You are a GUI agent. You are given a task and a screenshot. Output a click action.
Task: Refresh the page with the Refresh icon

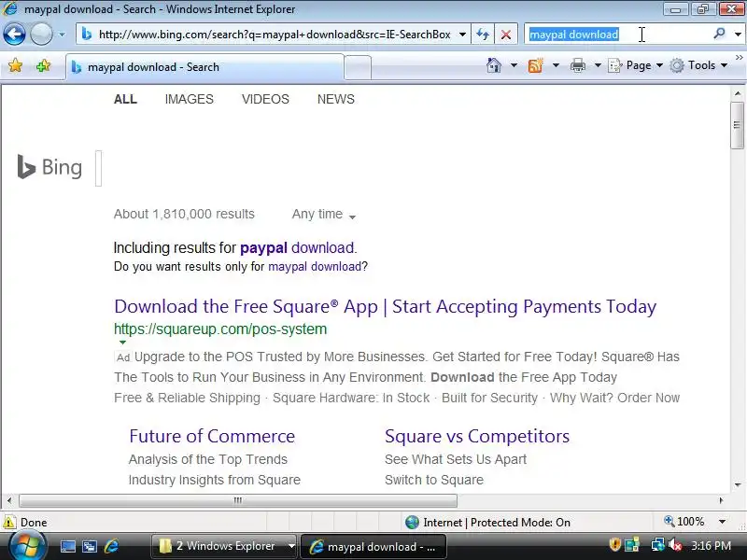click(483, 35)
